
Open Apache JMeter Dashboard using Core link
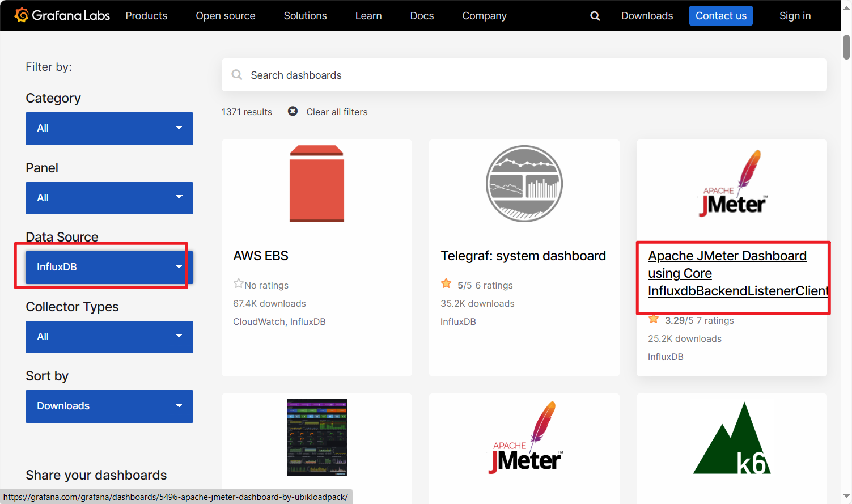737,273
